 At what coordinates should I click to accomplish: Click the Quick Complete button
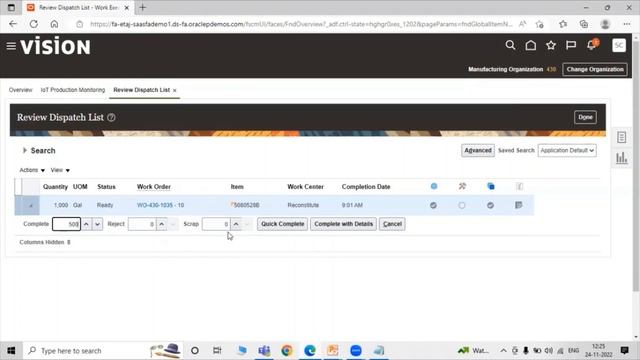(282, 224)
